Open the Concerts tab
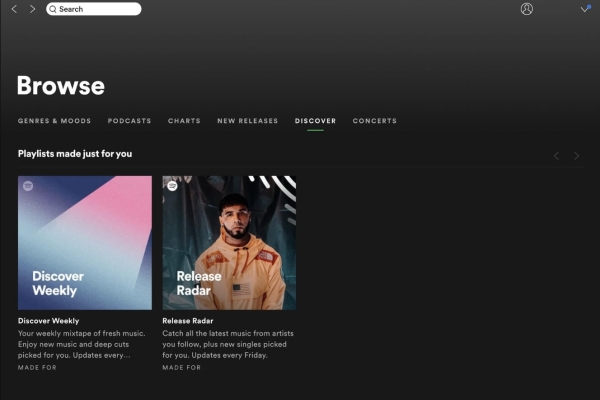The width and height of the screenshot is (600, 400). tap(375, 121)
